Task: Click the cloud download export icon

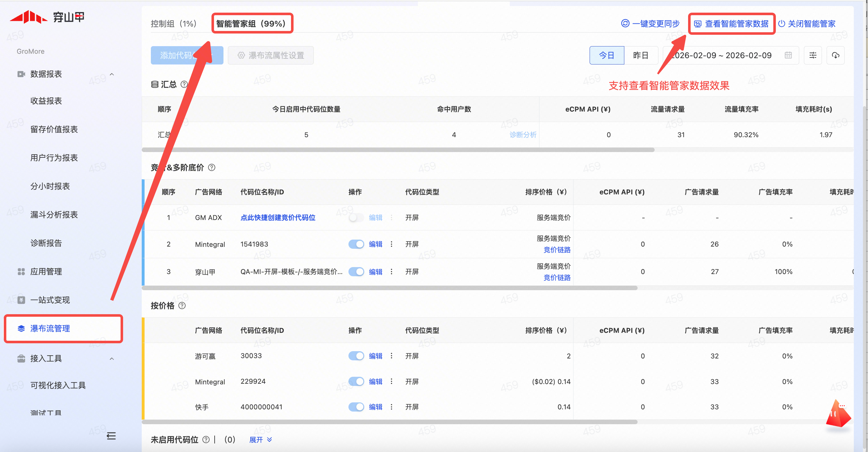Action: [x=835, y=55]
